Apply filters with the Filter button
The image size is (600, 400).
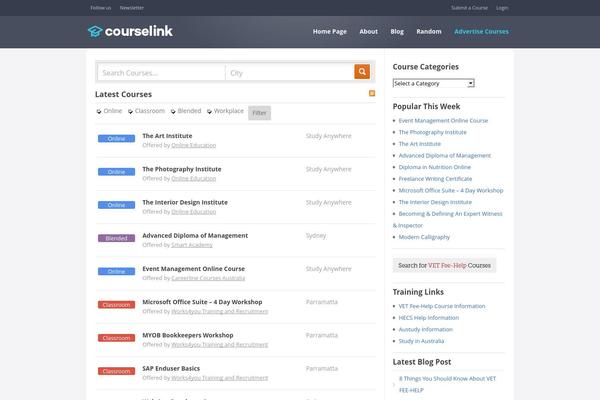coord(259,113)
